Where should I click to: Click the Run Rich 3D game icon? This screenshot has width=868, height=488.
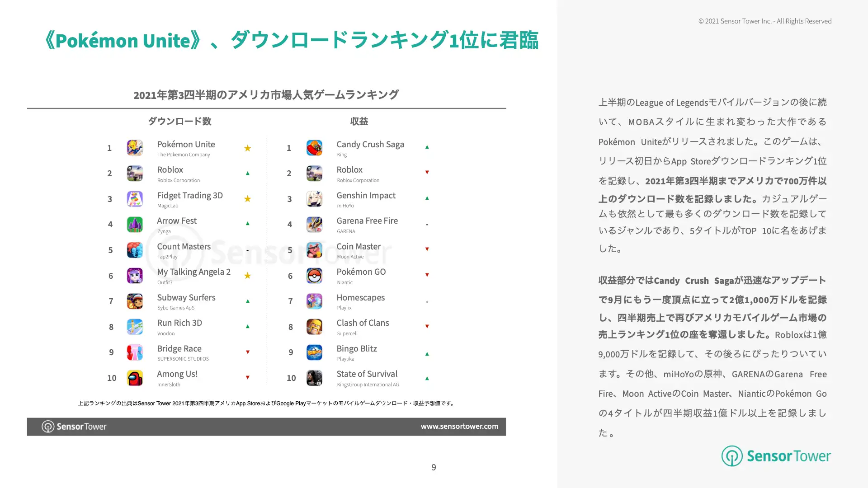click(x=135, y=327)
